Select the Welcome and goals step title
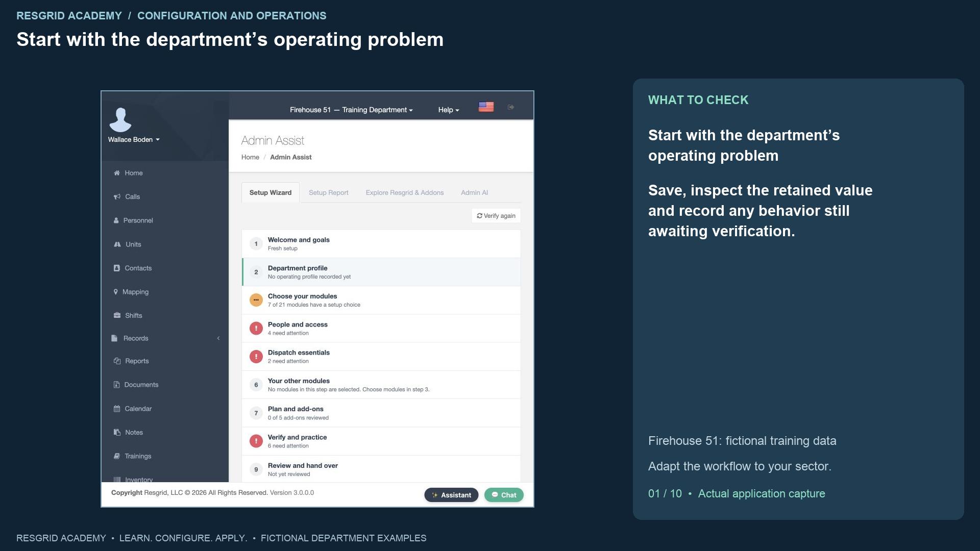The height and width of the screenshot is (551, 980). [299, 240]
